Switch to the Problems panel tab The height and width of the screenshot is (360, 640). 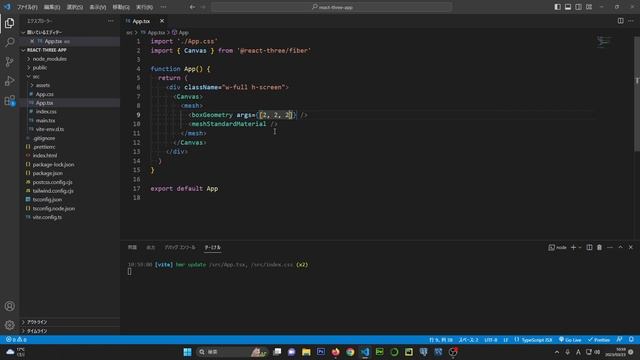tap(132, 247)
